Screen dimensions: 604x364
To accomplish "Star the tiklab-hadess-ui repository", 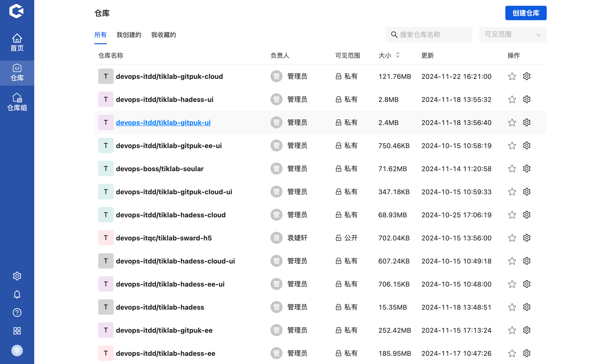I will pyautogui.click(x=512, y=100).
